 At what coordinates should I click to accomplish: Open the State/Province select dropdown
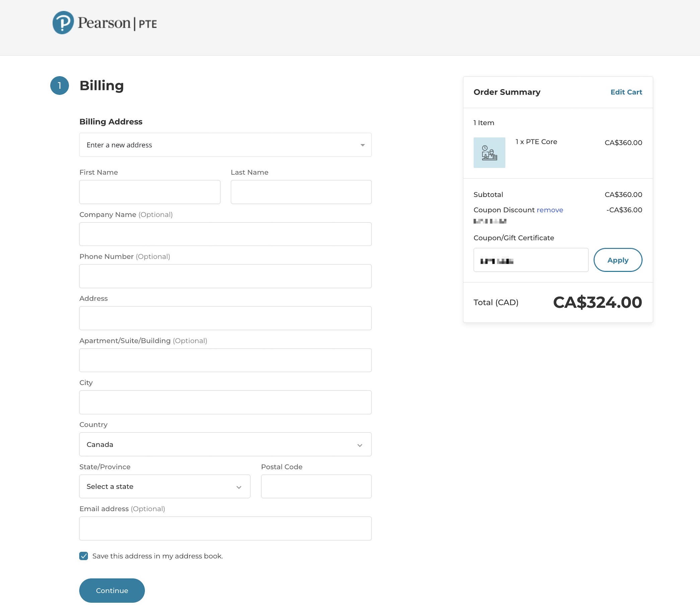pos(165,487)
